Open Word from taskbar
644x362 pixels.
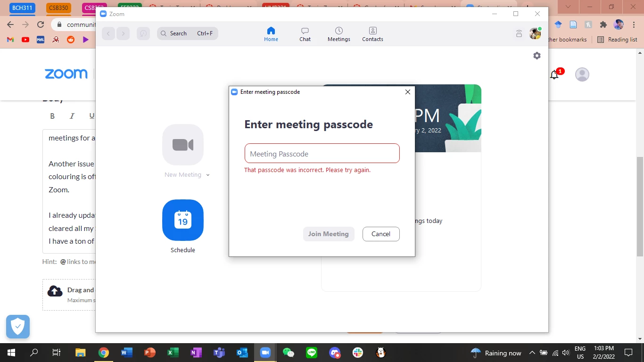point(127,353)
